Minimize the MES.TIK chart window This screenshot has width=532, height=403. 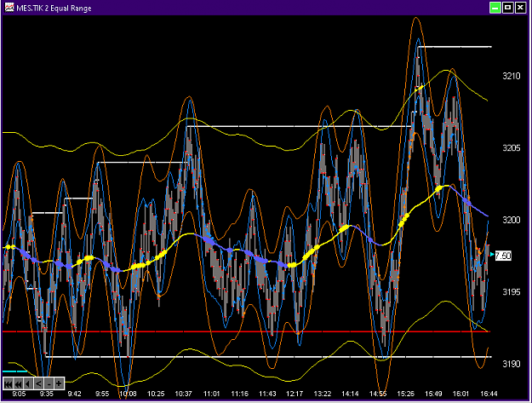coord(495,8)
